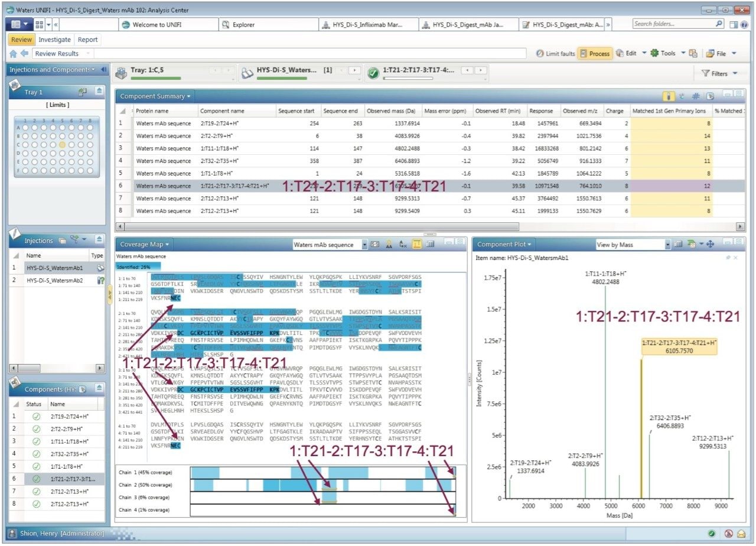Click the blue Back arrow icon

[x=24, y=53]
